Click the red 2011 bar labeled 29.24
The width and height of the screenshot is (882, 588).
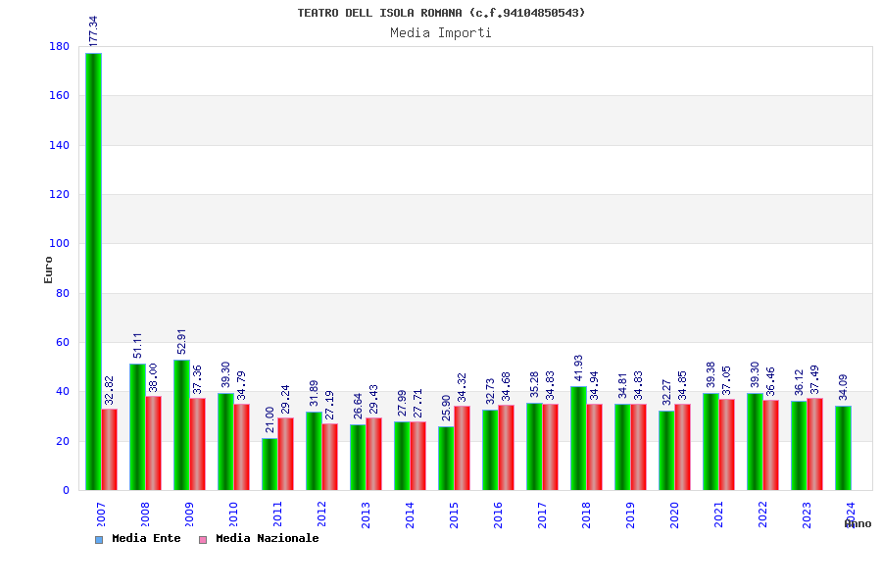coord(286,454)
